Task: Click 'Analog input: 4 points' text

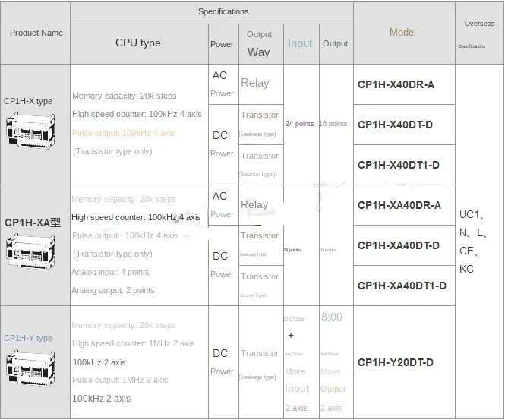Action: click(x=110, y=272)
